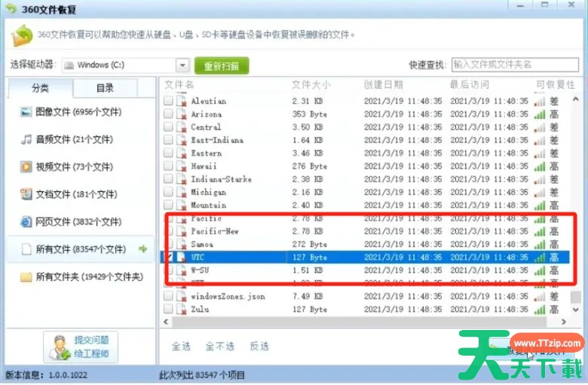Click the image files category icon
The image size is (588, 385).
[26, 112]
